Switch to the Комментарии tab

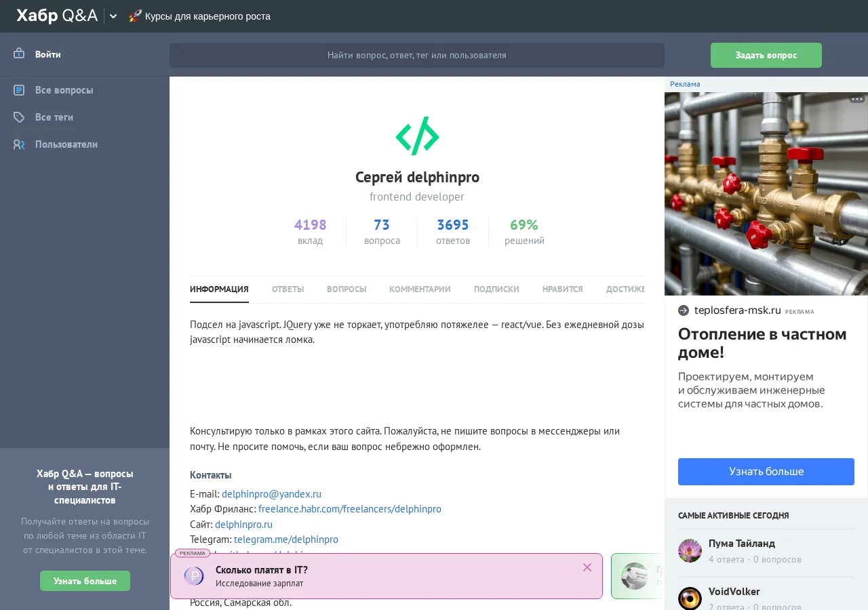[420, 289]
